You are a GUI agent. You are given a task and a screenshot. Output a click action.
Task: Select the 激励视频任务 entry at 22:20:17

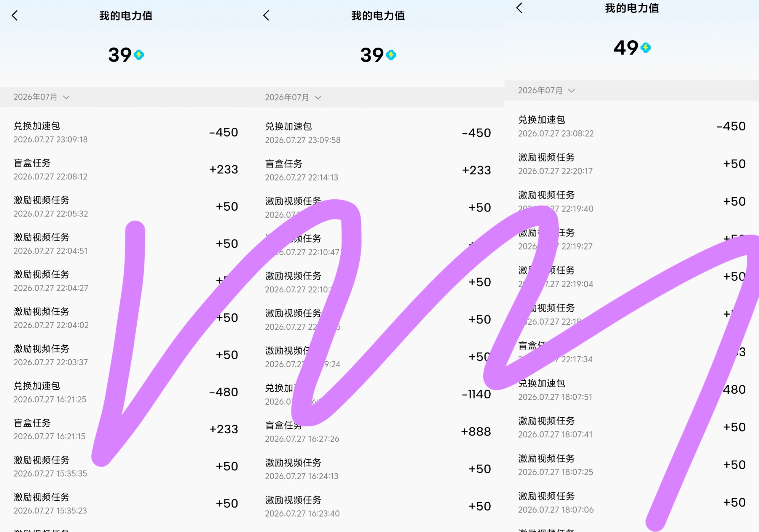pyautogui.click(x=632, y=164)
